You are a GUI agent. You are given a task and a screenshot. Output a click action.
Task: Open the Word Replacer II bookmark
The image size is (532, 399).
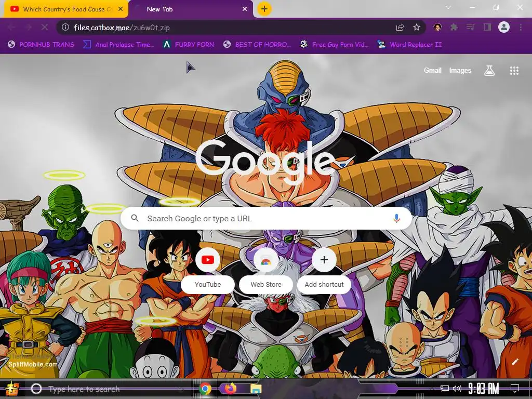(410, 45)
